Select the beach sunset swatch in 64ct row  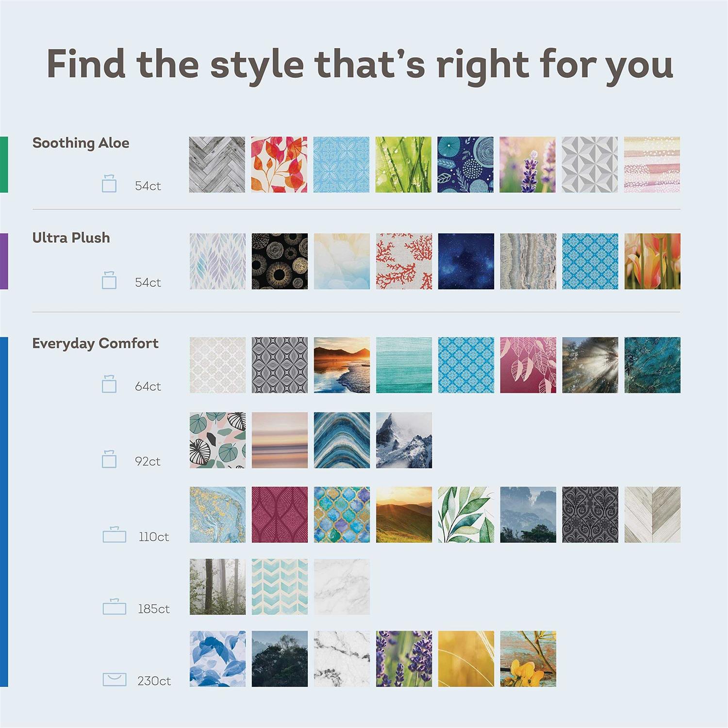coord(342,365)
